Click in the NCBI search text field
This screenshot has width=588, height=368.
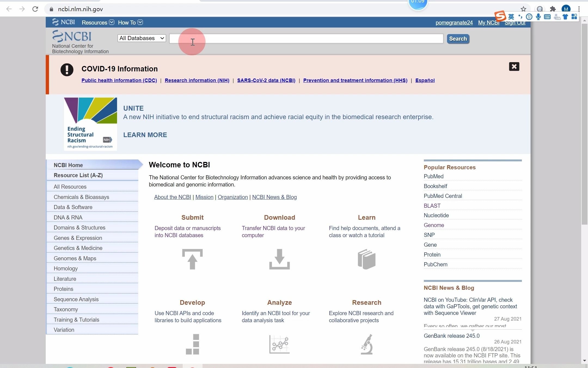[x=306, y=39]
